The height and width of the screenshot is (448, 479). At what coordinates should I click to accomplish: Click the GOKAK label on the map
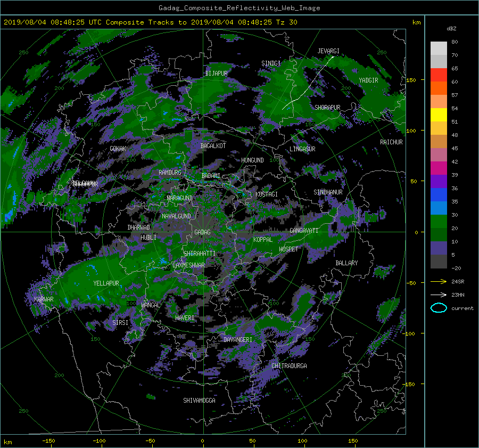click(x=118, y=149)
